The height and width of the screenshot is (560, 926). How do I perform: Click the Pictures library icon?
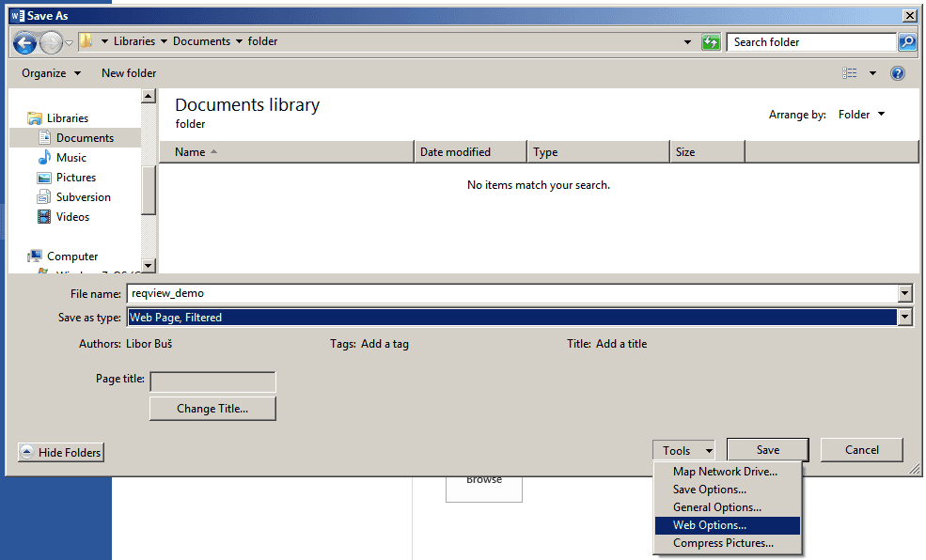pos(44,178)
